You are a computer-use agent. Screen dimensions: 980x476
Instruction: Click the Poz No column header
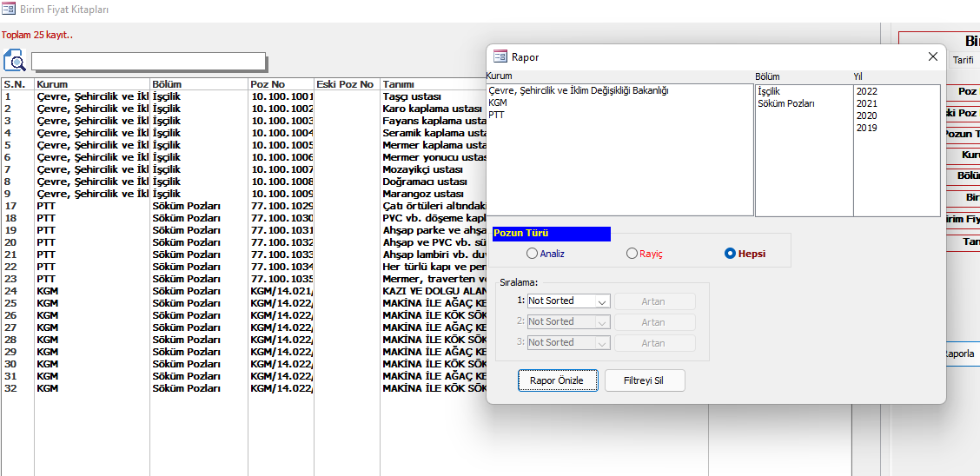pos(281,84)
